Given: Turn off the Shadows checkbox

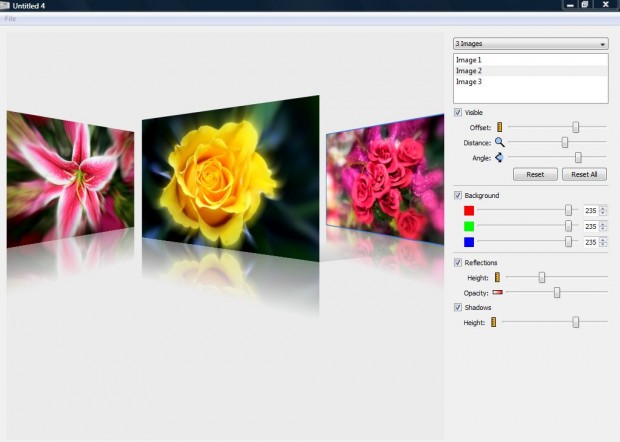Looking at the screenshot, I should (x=458, y=307).
